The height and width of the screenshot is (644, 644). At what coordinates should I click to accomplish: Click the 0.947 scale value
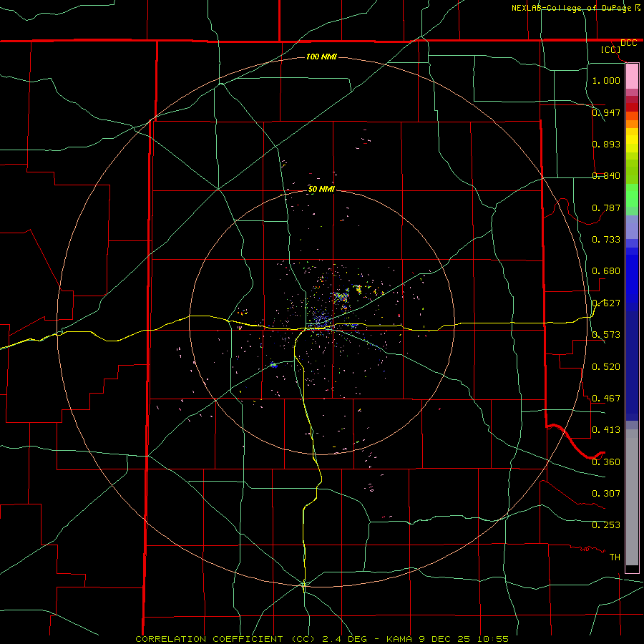click(606, 112)
